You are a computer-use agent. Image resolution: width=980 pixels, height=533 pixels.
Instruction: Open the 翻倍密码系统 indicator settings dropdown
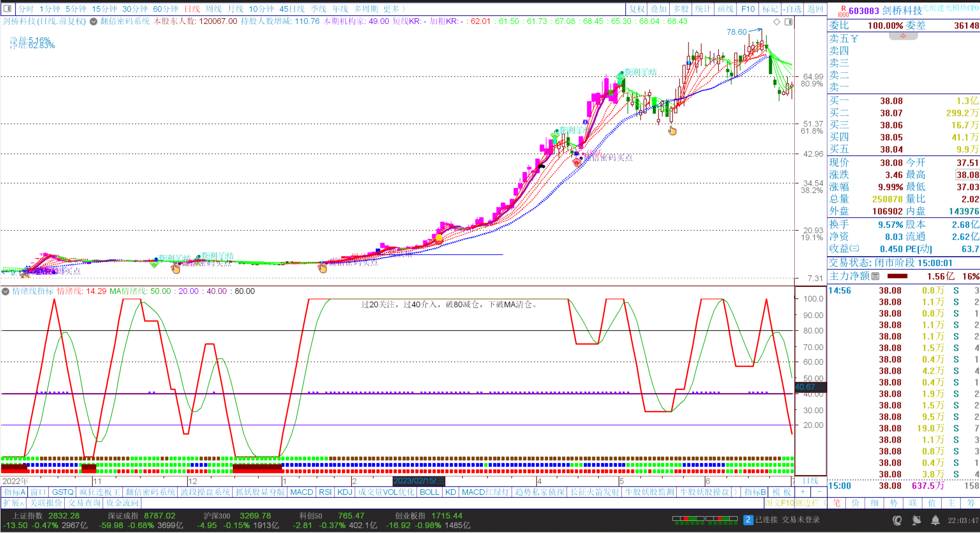[93, 21]
